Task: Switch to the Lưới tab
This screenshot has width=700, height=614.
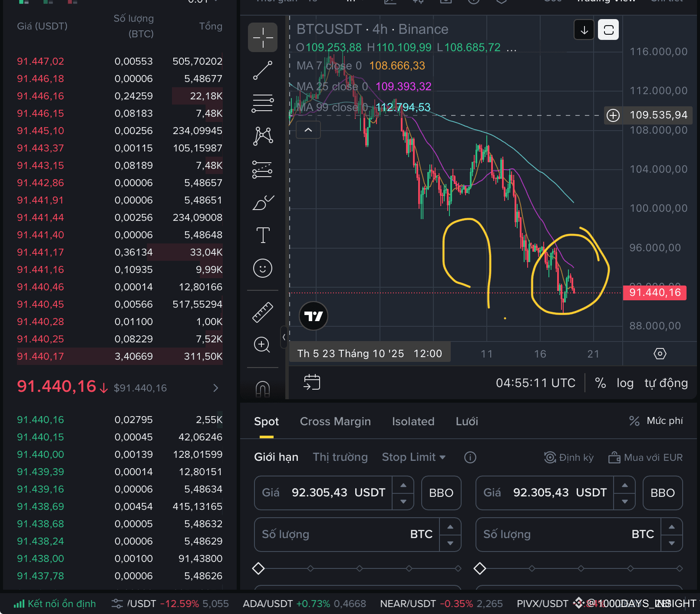Action: click(467, 421)
